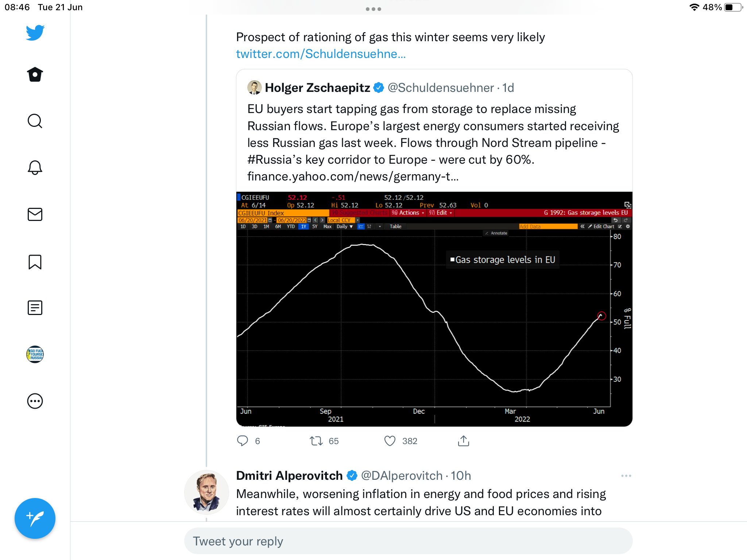Viewport: 747px width, 560px height.
Task: Open more options on Dmitri Alperovitch's tweet
Action: 626,476
